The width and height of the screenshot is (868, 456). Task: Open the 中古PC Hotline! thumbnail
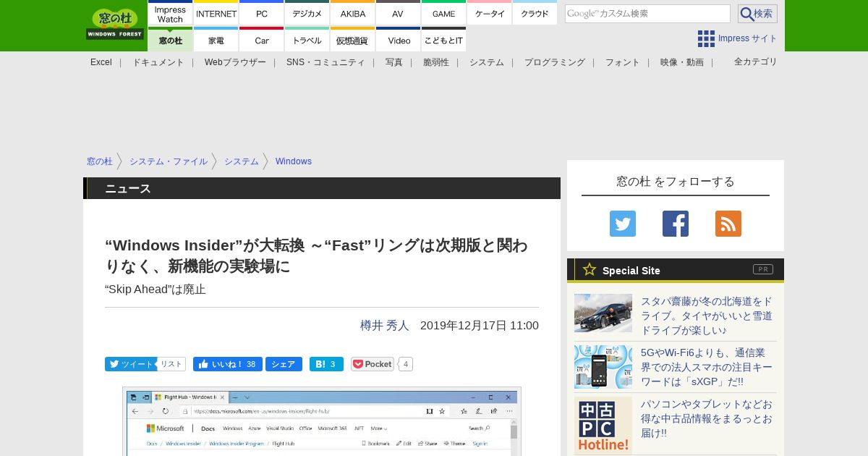603,426
